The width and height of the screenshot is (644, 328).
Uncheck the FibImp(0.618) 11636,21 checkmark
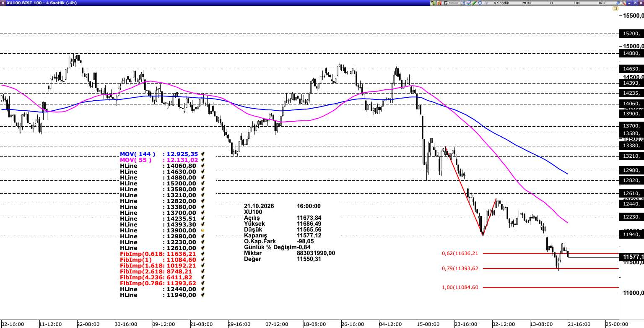pos(203,254)
